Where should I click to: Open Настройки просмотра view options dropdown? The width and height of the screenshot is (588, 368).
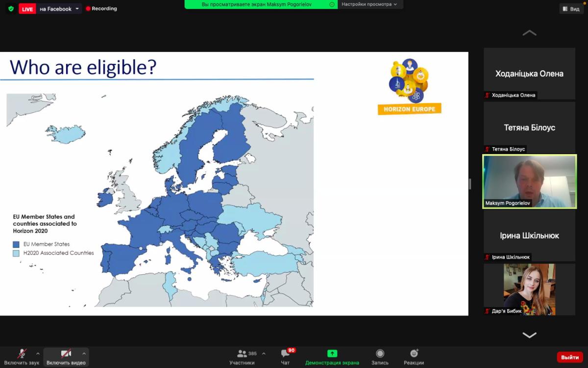(x=369, y=4)
